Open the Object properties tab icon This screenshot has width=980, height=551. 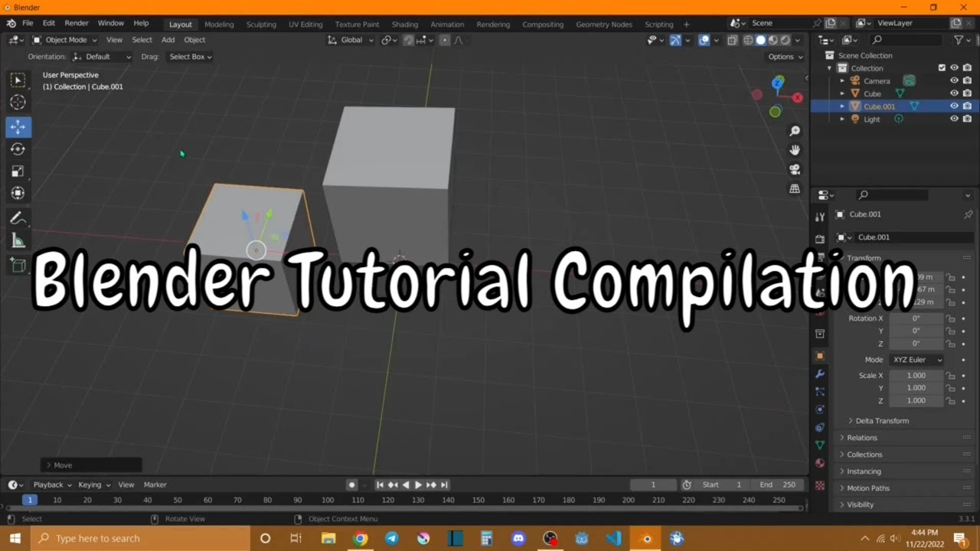click(x=820, y=356)
